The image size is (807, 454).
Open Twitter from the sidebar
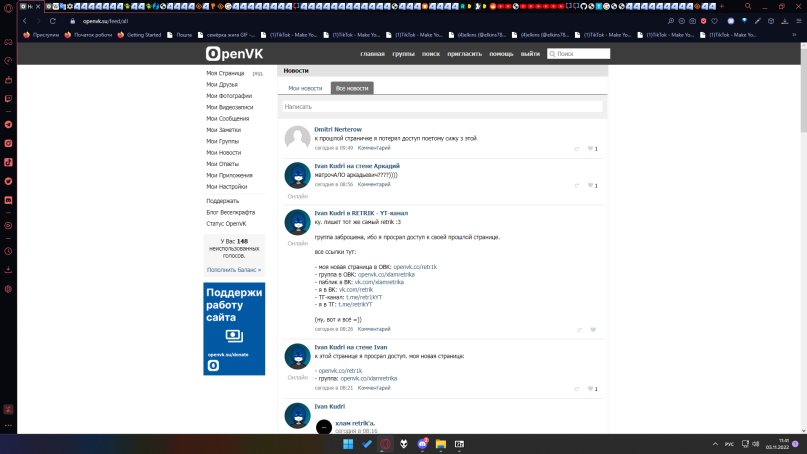tap(8, 182)
